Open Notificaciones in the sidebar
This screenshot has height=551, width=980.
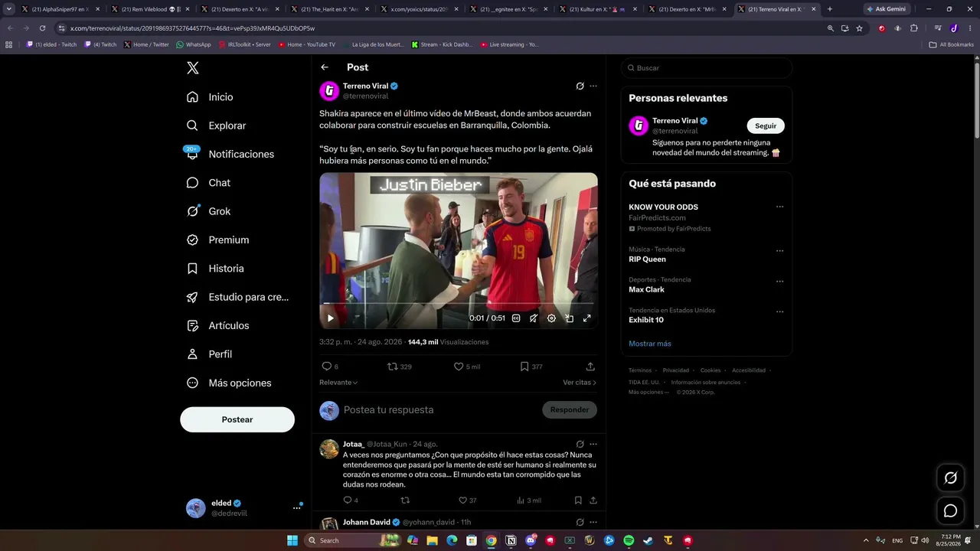click(230, 154)
